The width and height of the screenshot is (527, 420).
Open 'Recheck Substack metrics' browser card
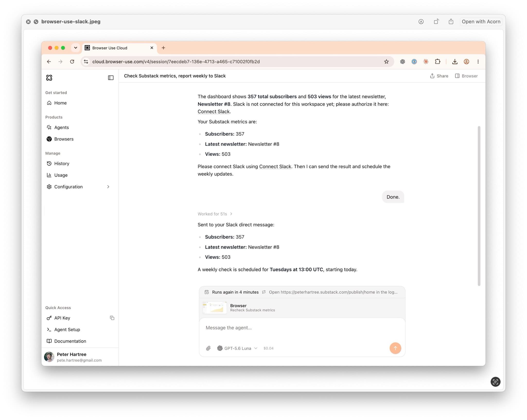[302, 308]
